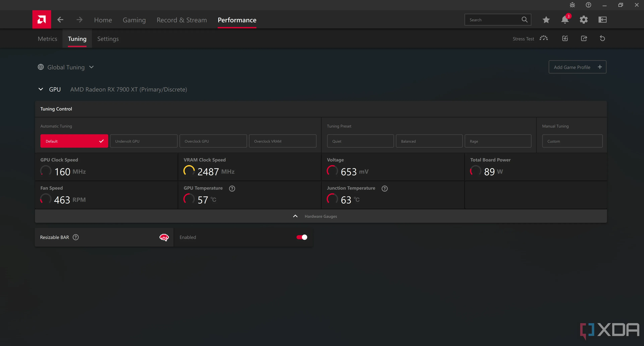
Task: Open the Performance tab
Action: [237, 20]
